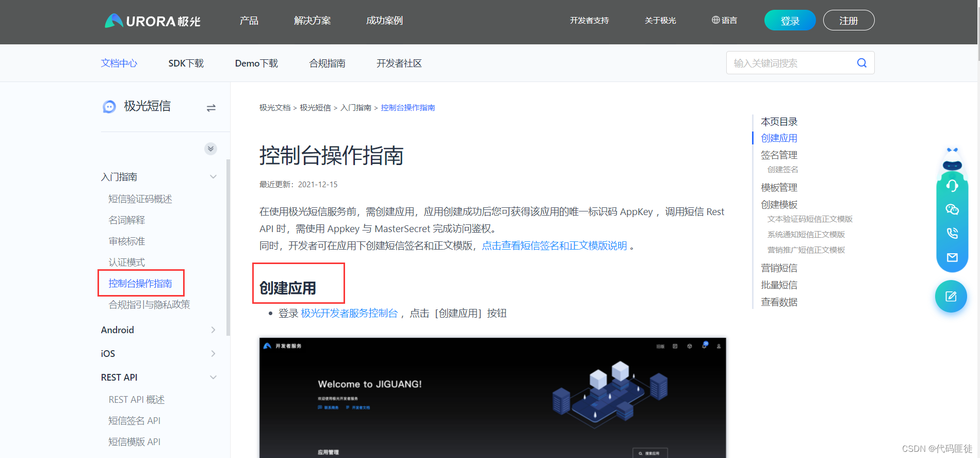
Task: Click the 极光文档 breadcrumb link
Action: point(275,107)
